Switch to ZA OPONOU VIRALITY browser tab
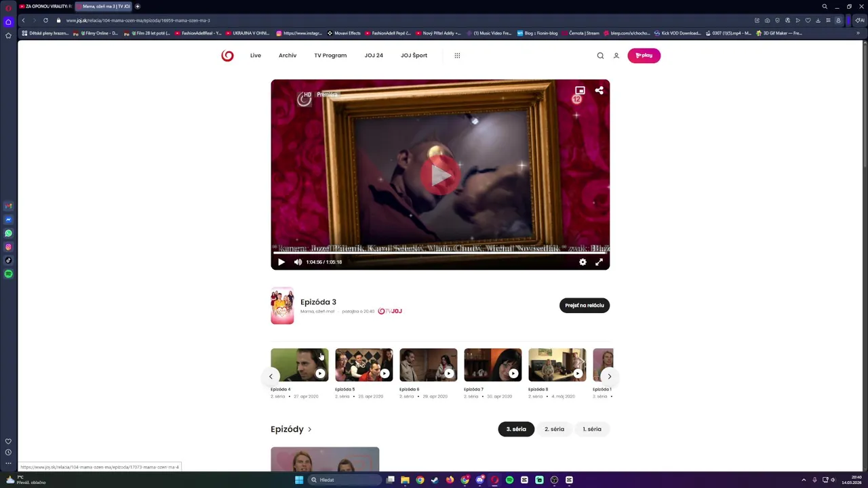 pos(45,6)
